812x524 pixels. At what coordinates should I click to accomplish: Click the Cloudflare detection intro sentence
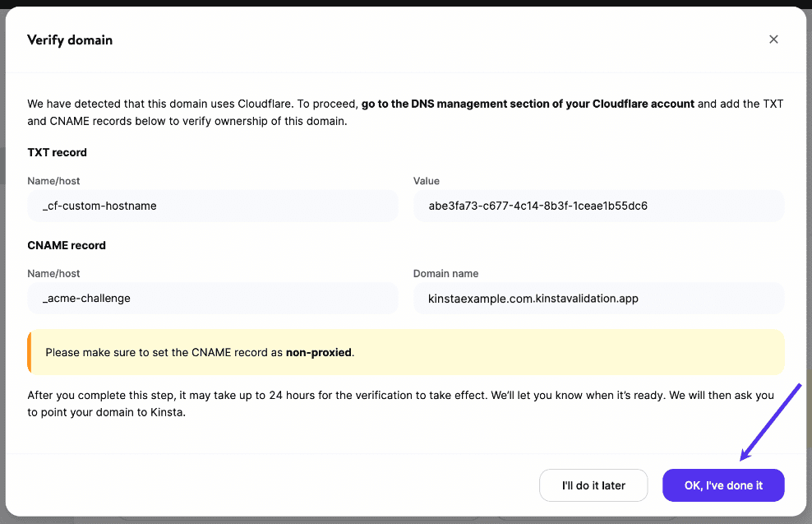192,104
